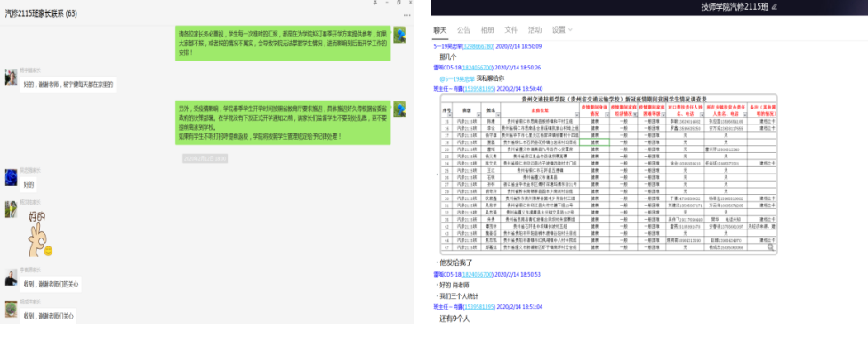Switch to the 文件 tab
This screenshot has height=339, width=868.
point(511,30)
